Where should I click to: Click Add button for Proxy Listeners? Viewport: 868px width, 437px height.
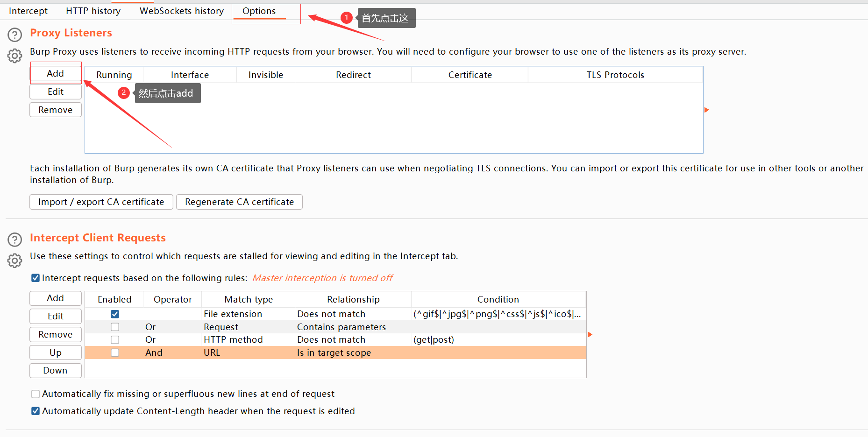(56, 73)
